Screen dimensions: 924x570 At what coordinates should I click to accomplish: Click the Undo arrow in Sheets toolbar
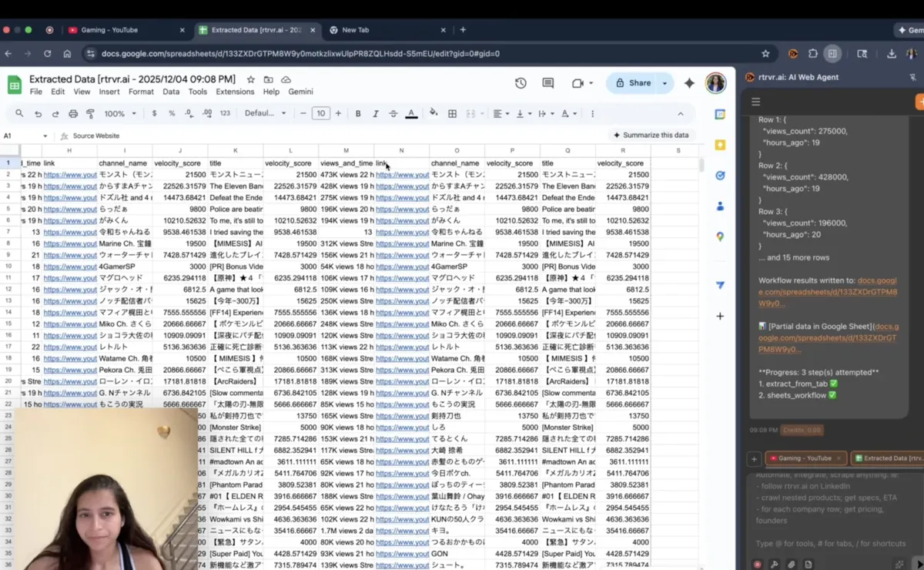(38, 113)
